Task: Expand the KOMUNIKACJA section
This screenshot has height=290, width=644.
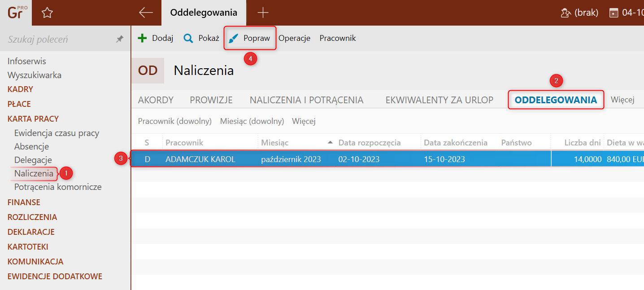Action: pos(35,262)
